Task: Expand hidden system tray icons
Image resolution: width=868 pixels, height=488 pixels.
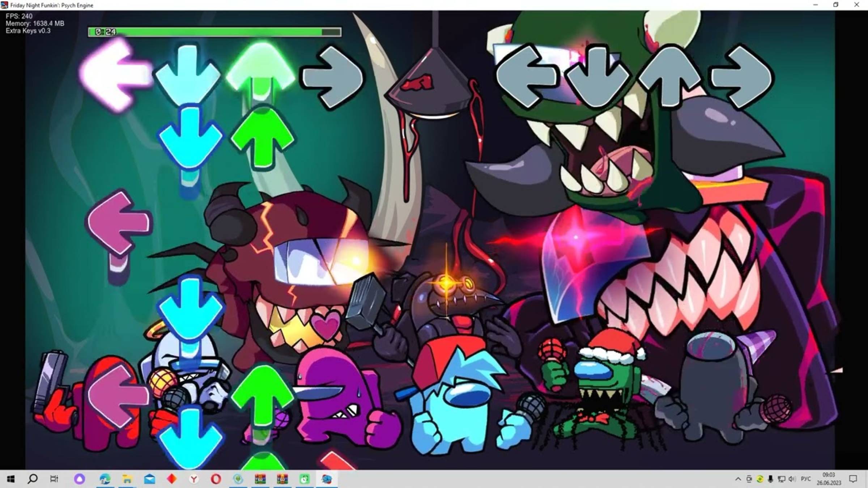Action: tap(738, 479)
